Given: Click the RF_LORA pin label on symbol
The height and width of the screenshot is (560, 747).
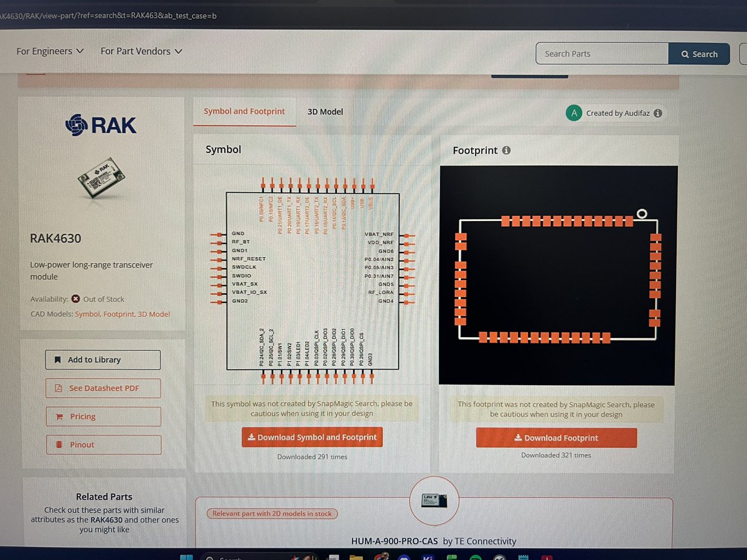Looking at the screenshot, I should [381, 292].
